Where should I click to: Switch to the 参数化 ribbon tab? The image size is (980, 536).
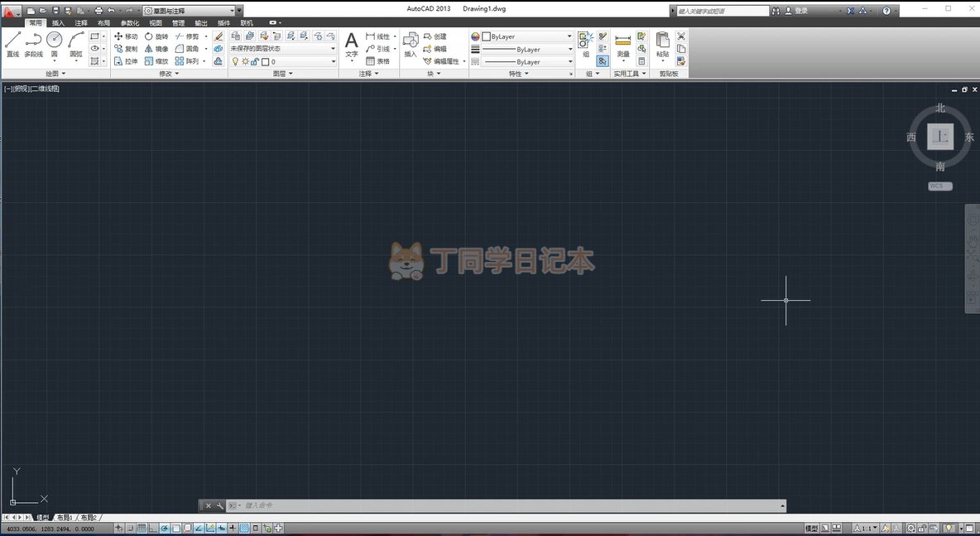click(130, 23)
